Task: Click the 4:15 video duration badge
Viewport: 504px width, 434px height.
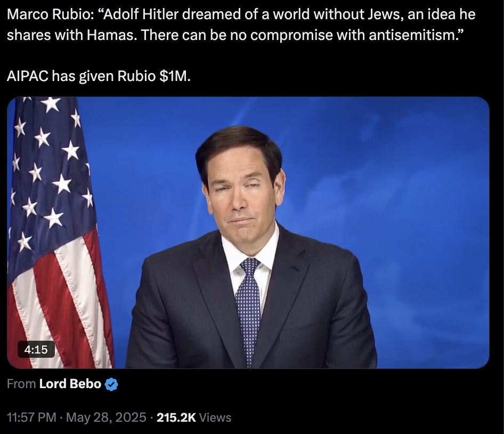Action: (36, 349)
